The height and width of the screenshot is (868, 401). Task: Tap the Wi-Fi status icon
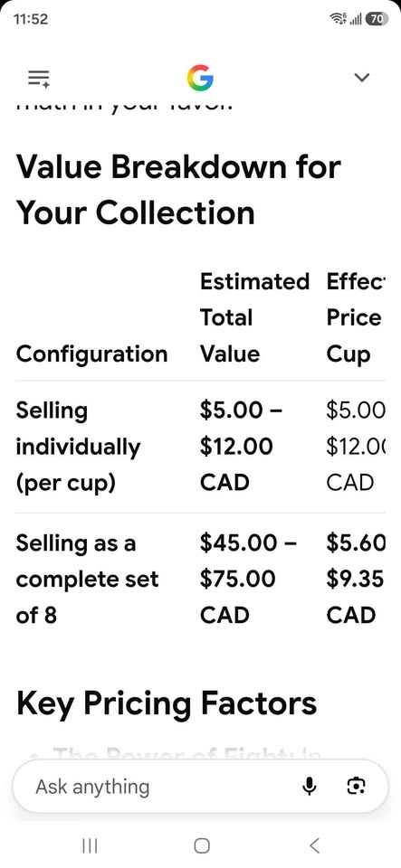pyautogui.click(x=337, y=19)
